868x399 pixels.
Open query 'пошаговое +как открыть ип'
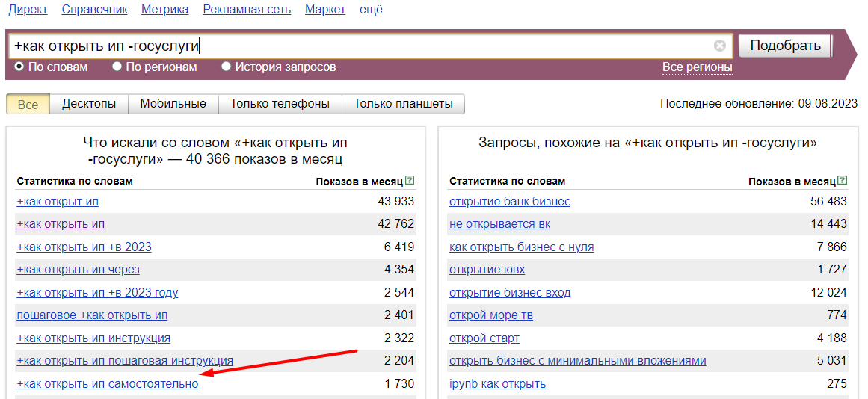tap(93, 315)
